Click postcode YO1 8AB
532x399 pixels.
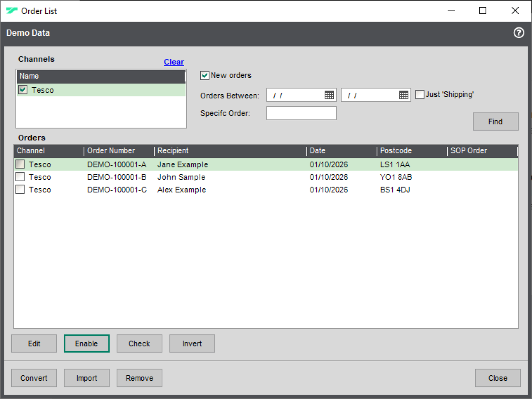pyautogui.click(x=396, y=177)
